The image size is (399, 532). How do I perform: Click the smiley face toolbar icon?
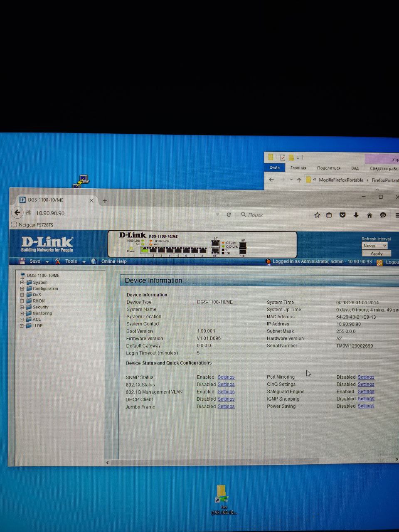coord(383,215)
